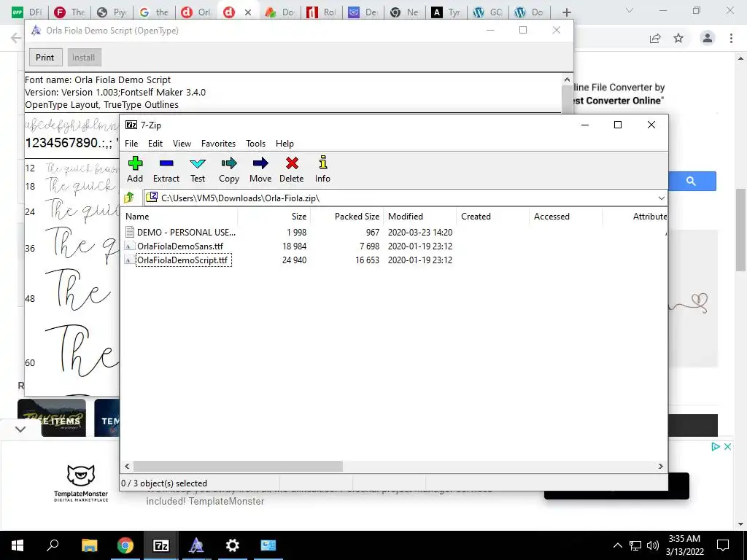The image size is (747, 560).
Task: Open Windows Start menu
Action: point(18,545)
